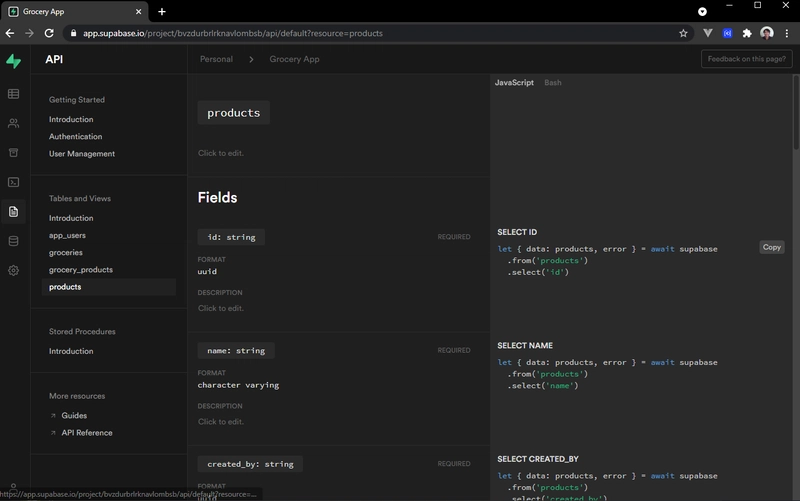Open a new browser tab
Viewport: 800px width, 501px height.
click(x=162, y=11)
